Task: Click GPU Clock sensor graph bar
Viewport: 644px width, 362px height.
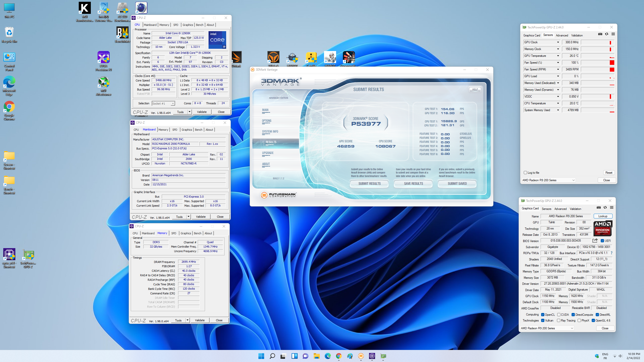Action: point(597,42)
